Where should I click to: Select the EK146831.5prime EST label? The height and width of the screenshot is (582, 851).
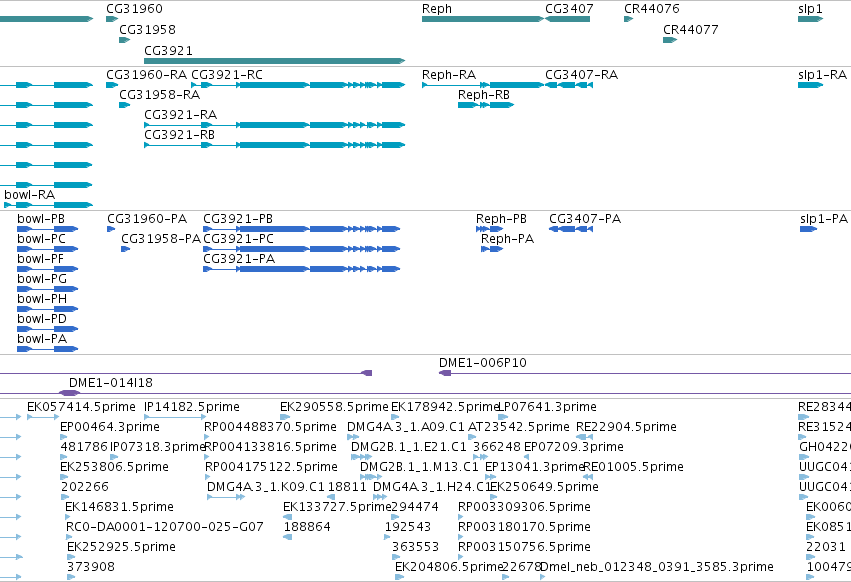point(119,507)
